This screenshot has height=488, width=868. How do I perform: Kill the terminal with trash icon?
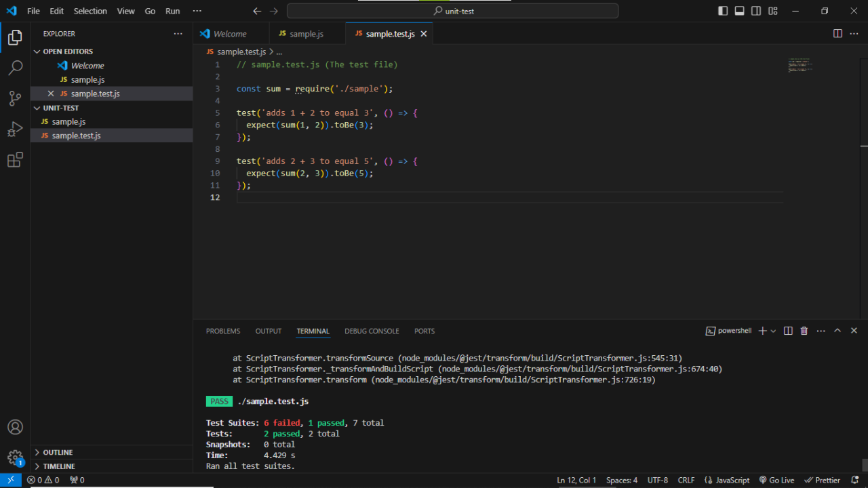tap(804, 331)
